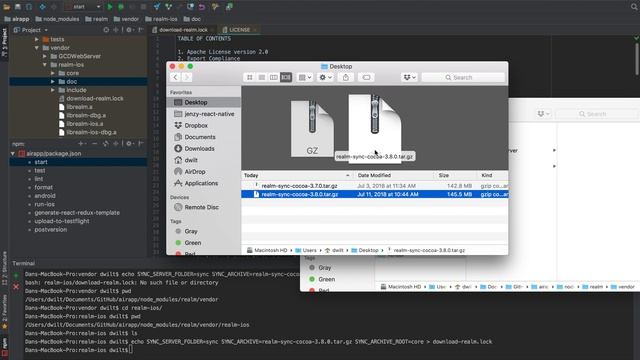Viewport: 640px width, 360px height.
Task: Expand the GCDWebServer folder arrow
Action: coord(44,56)
